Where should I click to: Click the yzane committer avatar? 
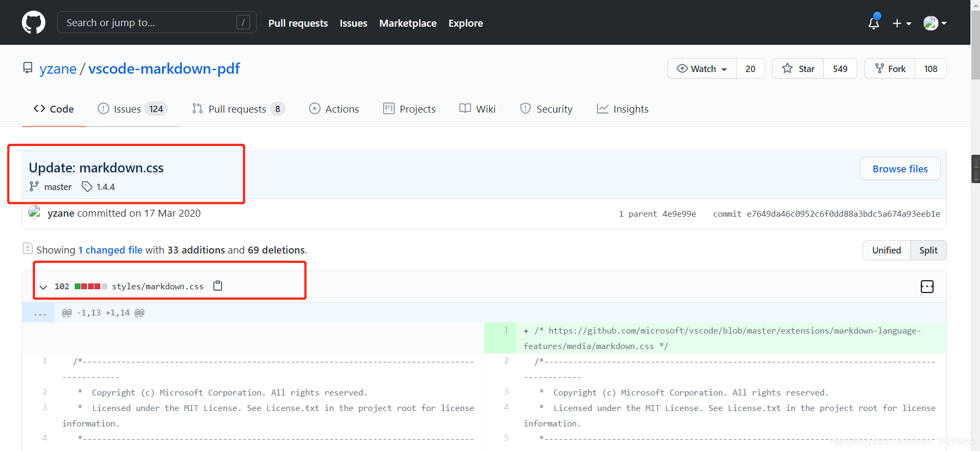click(x=35, y=212)
